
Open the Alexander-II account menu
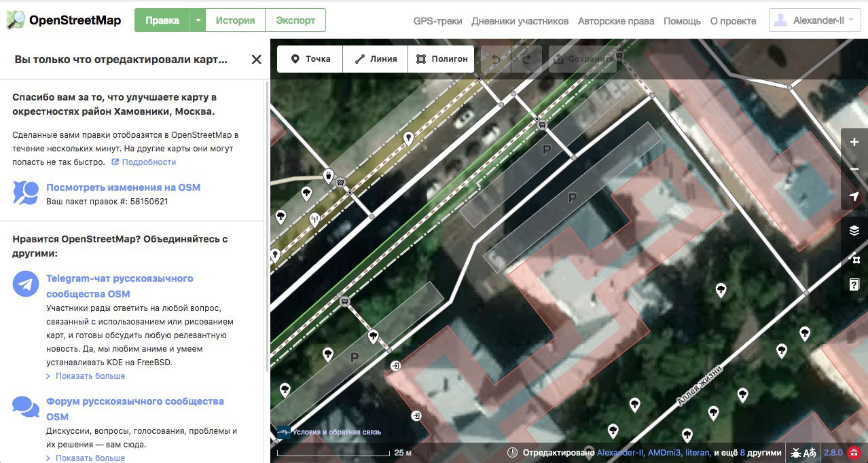click(815, 20)
